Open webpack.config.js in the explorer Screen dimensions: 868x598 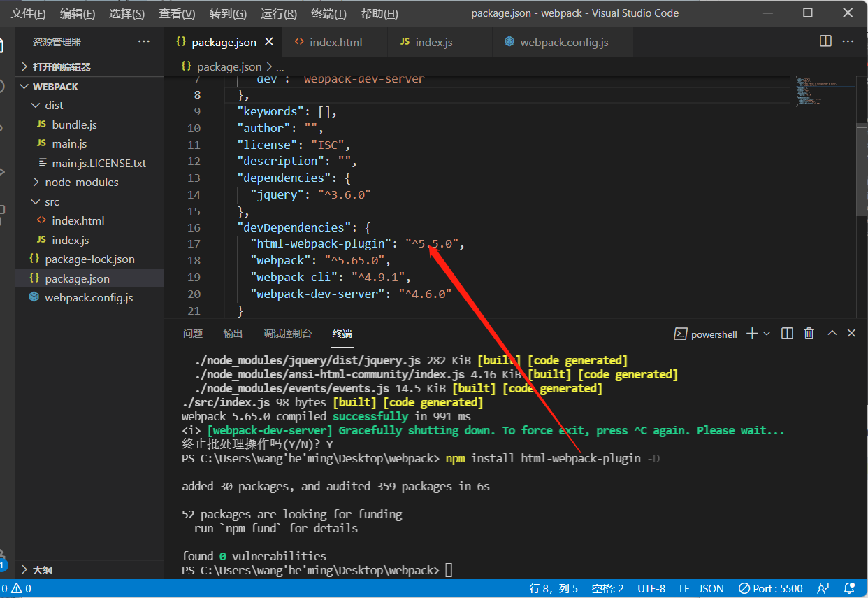pos(89,297)
